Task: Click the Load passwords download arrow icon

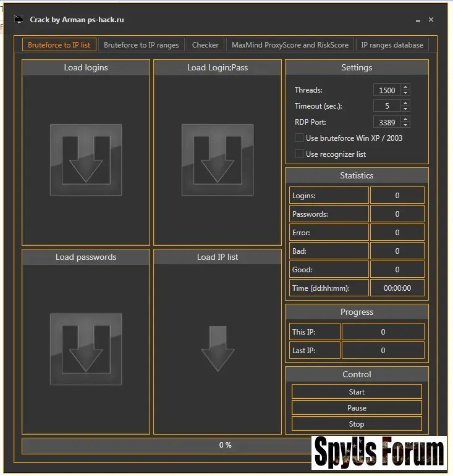Action: coord(86,349)
